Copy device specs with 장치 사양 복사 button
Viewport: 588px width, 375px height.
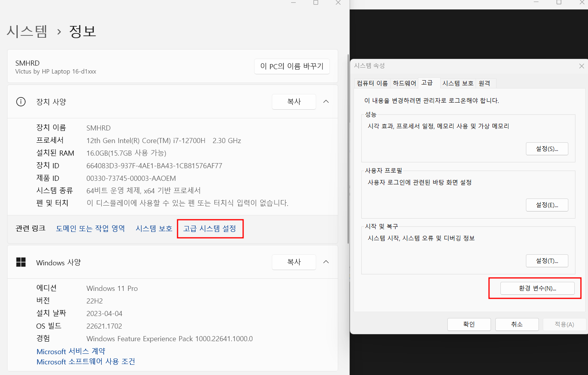294,101
